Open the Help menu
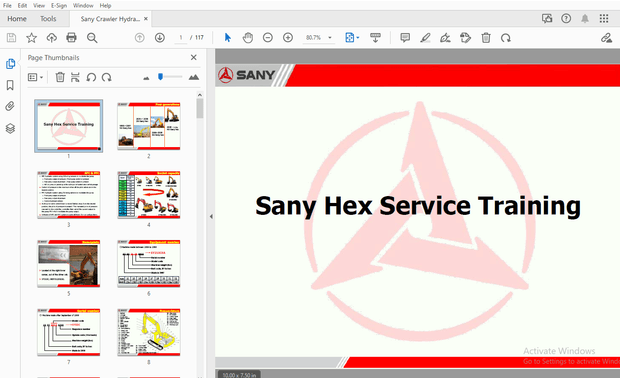This screenshot has width=620, height=378. 105,6
